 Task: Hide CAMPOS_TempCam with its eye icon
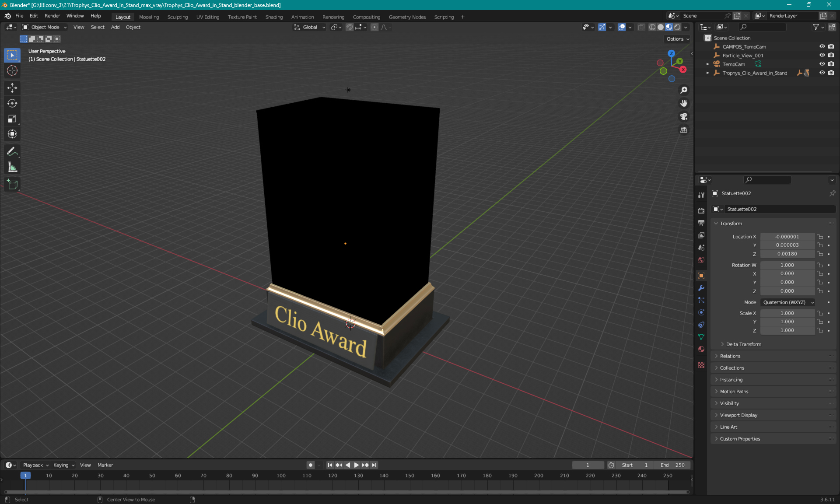tap(822, 46)
